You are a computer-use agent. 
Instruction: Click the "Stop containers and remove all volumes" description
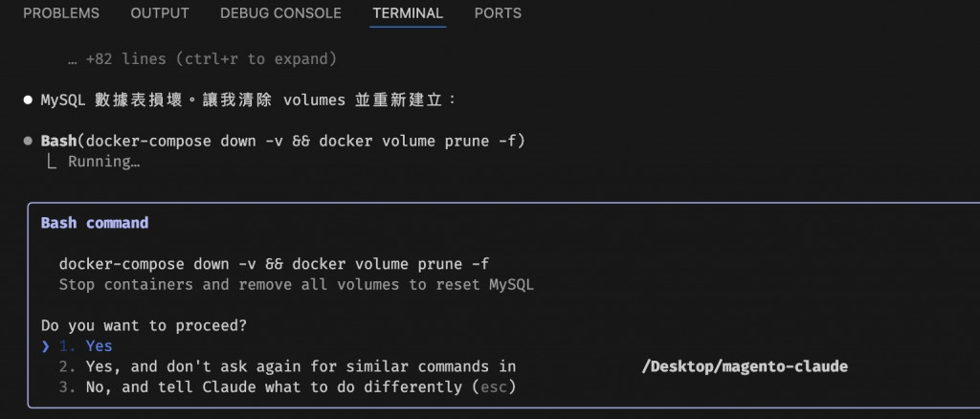click(296, 284)
